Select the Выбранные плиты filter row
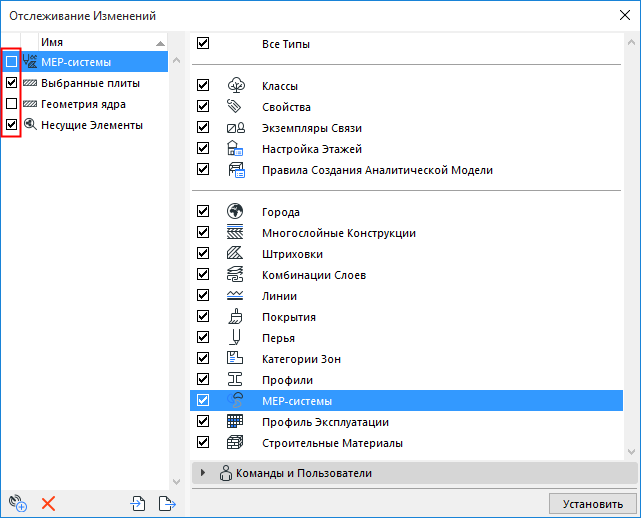 (85, 83)
